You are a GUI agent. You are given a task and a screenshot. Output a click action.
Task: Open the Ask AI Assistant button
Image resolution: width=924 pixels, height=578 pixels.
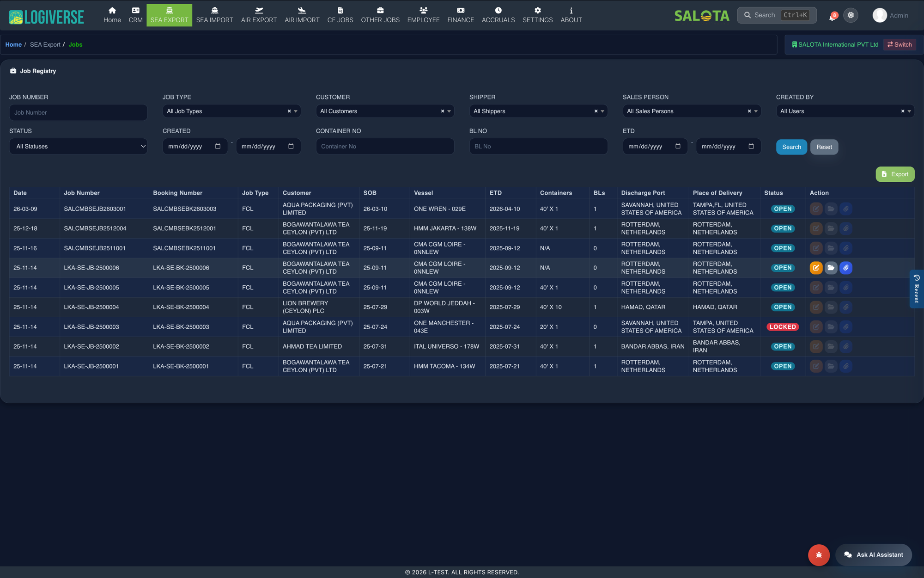click(x=873, y=555)
